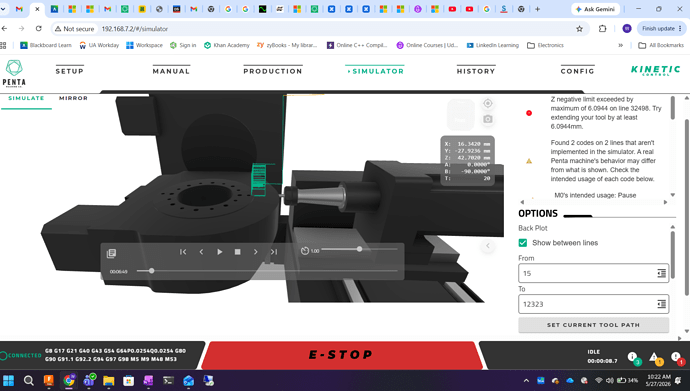Show hidden system tray icons
The width and height of the screenshot is (690, 391).
[526, 380]
